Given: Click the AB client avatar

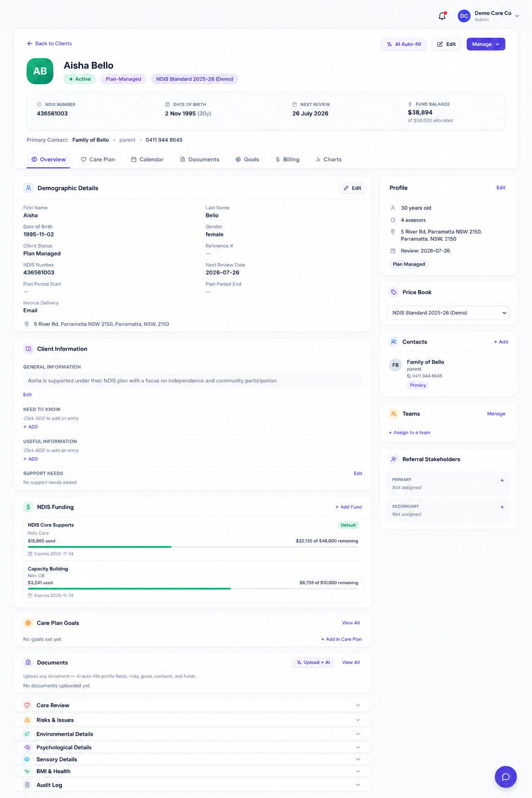Looking at the screenshot, I should coord(40,71).
